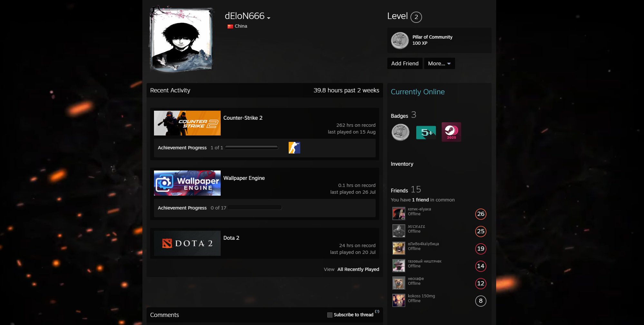The width and height of the screenshot is (644, 325).
Task: Click the level 25 friend badge
Action: (x=481, y=231)
